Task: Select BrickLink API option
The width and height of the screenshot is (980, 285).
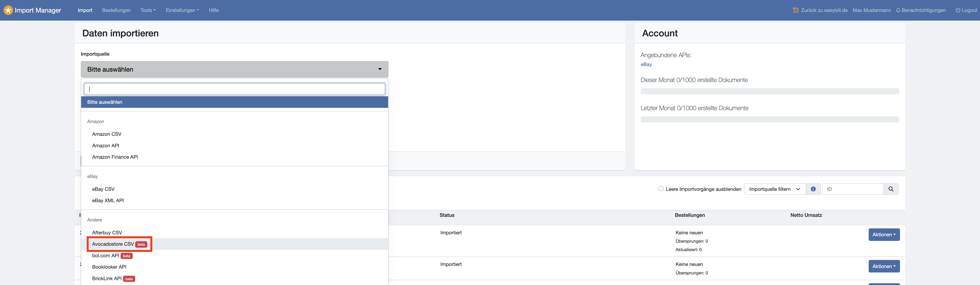Action: [234, 278]
